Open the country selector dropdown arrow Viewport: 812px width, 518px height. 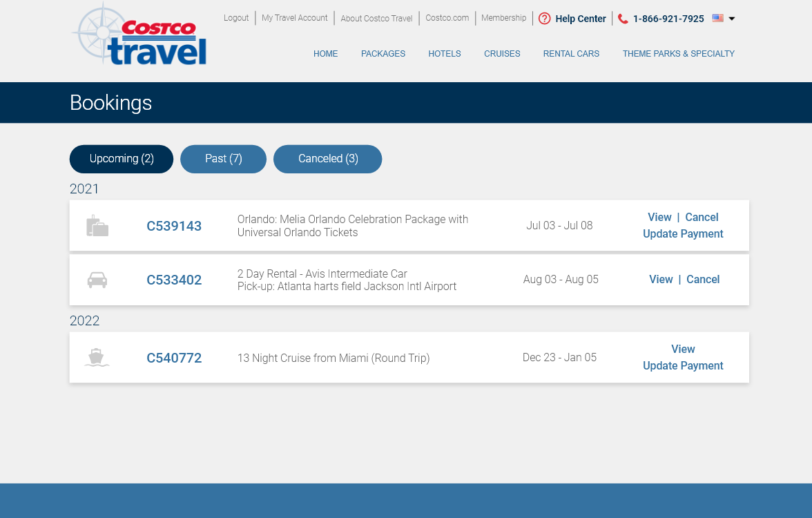pyautogui.click(x=732, y=19)
